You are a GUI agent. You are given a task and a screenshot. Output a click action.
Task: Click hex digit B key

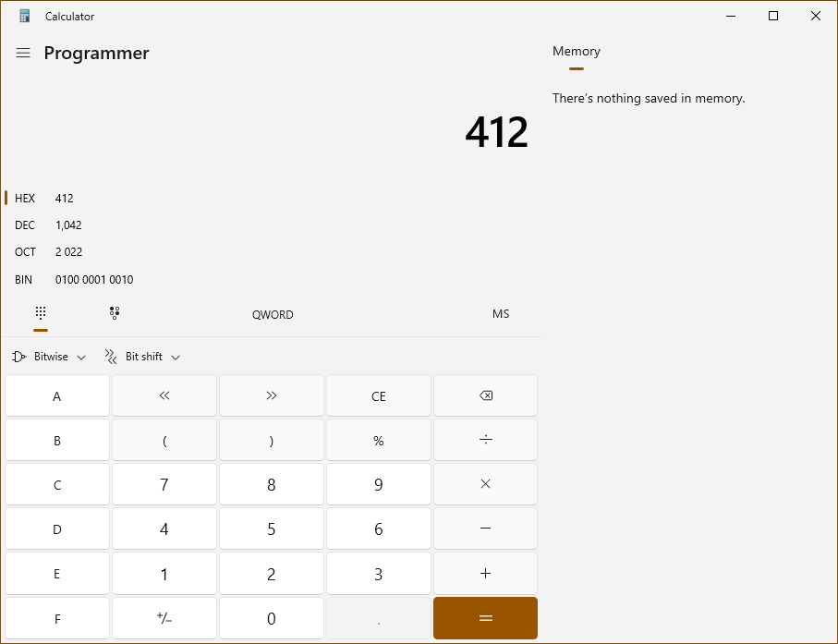coord(57,440)
